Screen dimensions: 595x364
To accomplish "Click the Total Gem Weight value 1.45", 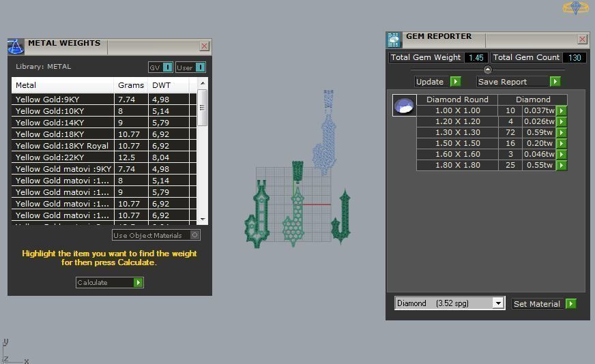I will pyautogui.click(x=476, y=58).
